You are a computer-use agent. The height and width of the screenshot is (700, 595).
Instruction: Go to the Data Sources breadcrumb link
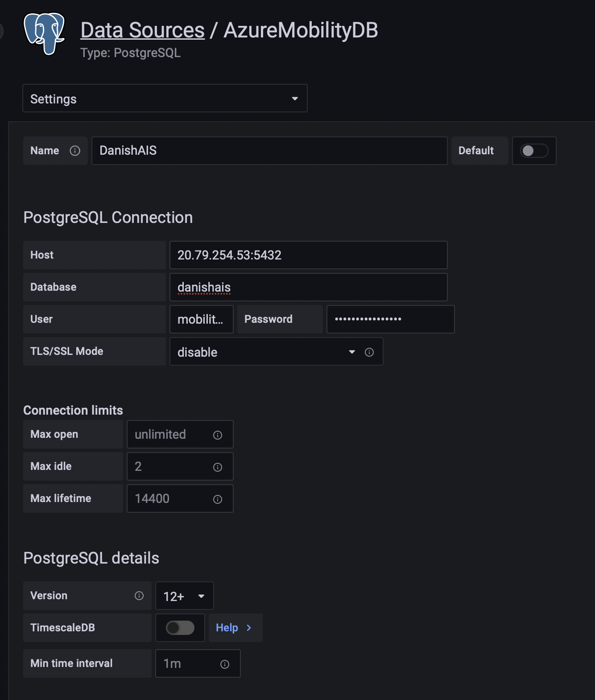pyautogui.click(x=143, y=30)
